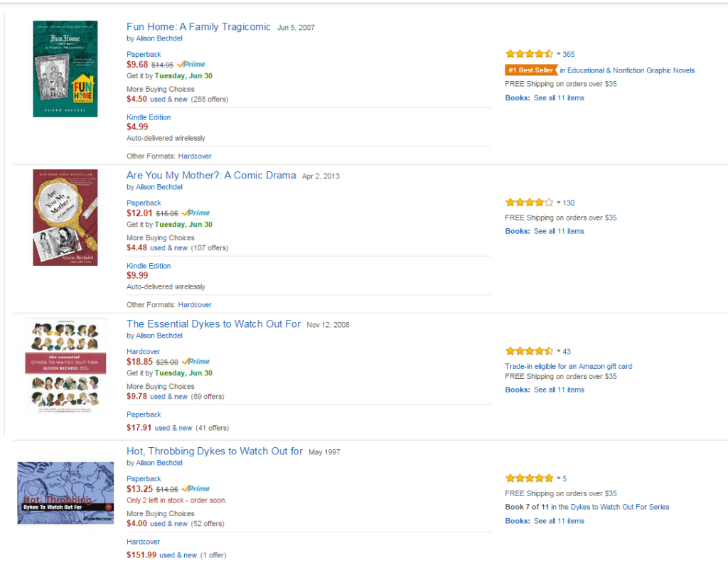The image size is (728, 563).
Task: Click the Prime logo beside the $12.01 price
Action: click(196, 213)
